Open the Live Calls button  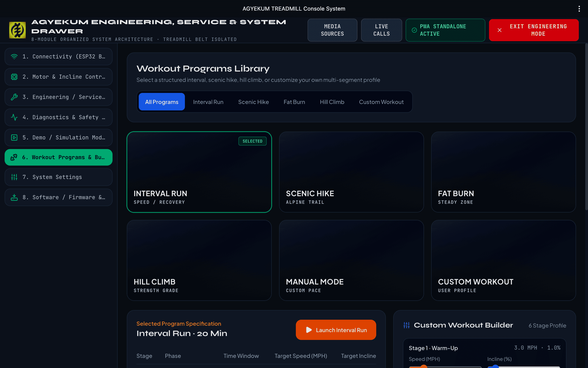pyautogui.click(x=382, y=30)
